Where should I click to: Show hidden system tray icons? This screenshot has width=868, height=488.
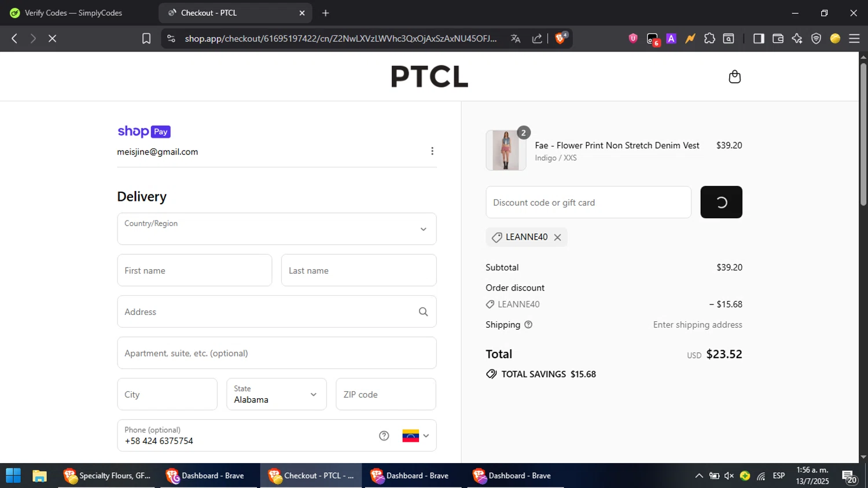699,476
